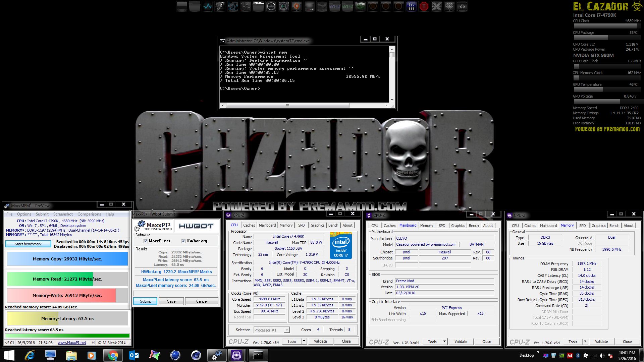This screenshot has height=362, width=644.
Task: Switch to CPU-Z taskbar button
Action: pyautogui.click(x=237, y=355)
